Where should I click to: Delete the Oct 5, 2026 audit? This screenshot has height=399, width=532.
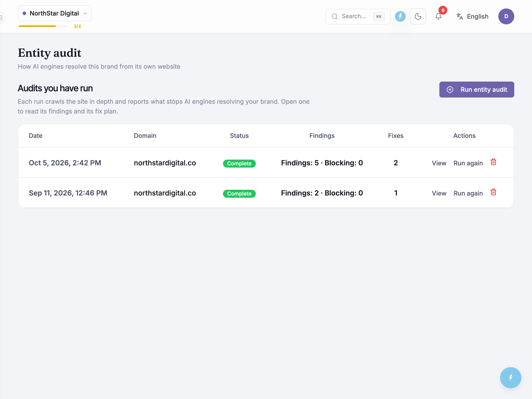(x=493, y=162)
